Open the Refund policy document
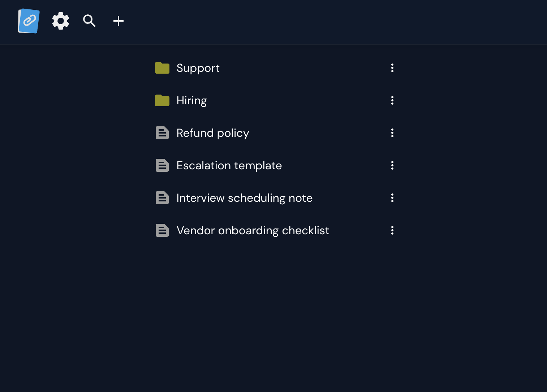This screenshot has height=392, width=547. click(x=212, y=133)
